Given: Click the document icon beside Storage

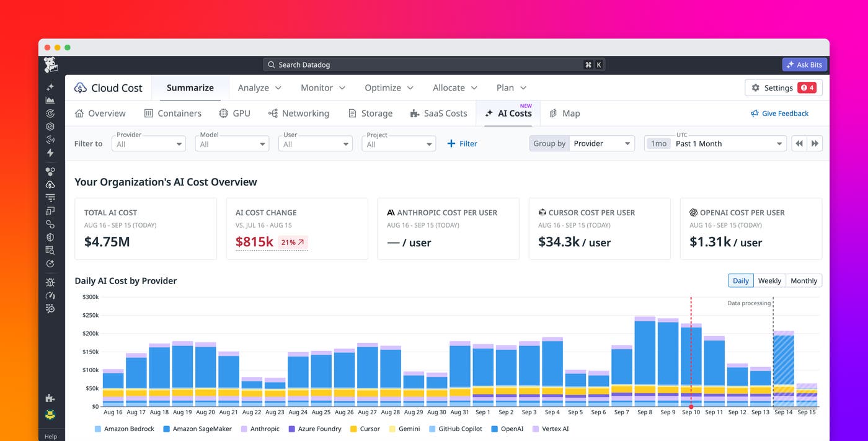Looking at the screenshot, I should coord(352,114).
